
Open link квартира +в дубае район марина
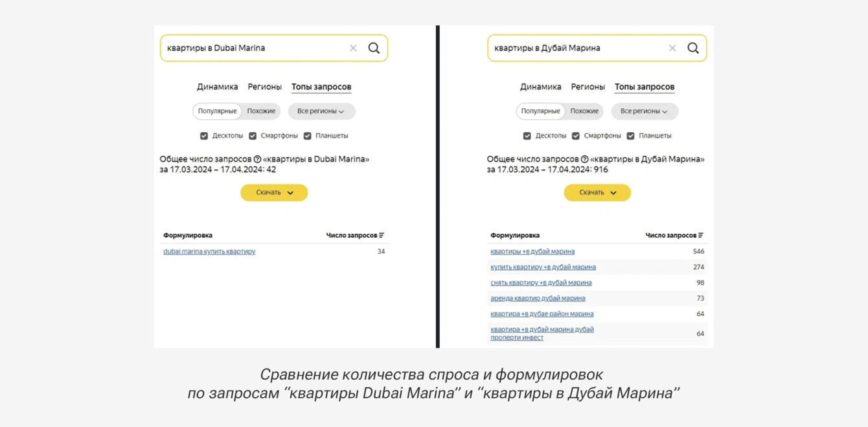click(542, 314)
